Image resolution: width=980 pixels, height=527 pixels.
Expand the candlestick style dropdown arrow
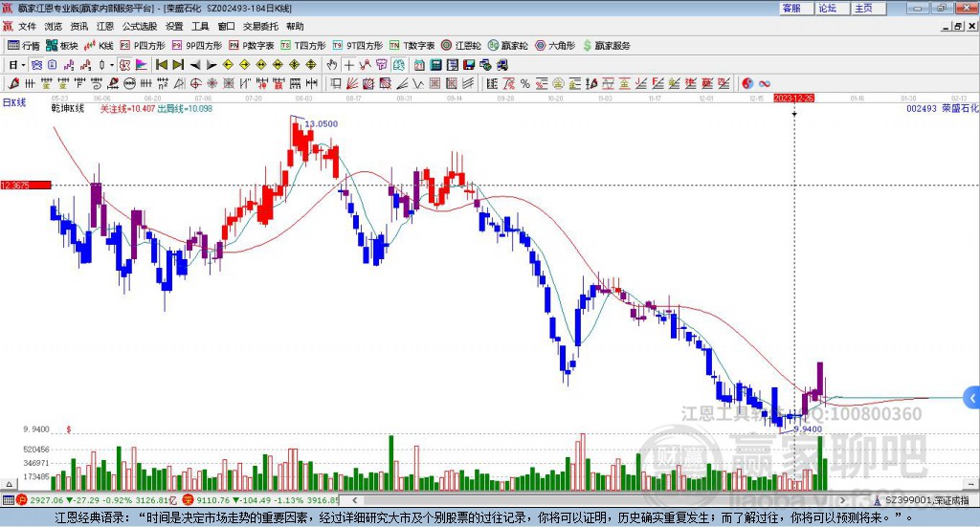(x=113, y=65)
